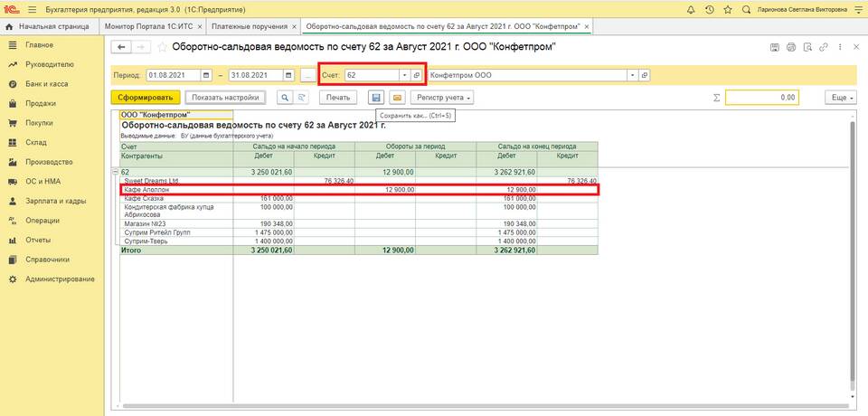
Task: Open history clock icon in top bar
Action: click(708, 9)
